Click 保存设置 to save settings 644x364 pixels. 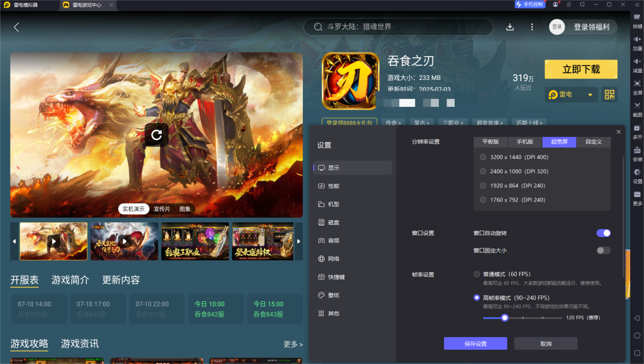(475, 344)
